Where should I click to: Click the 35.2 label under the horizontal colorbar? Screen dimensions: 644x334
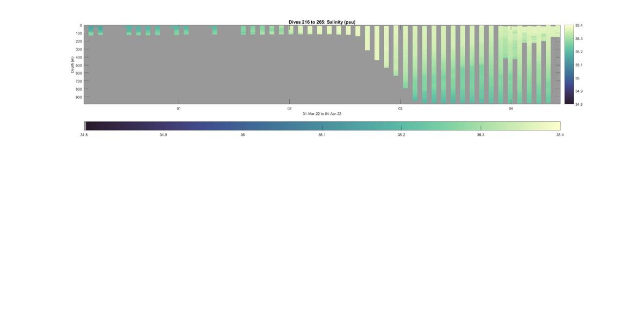(x=401, y=135)
